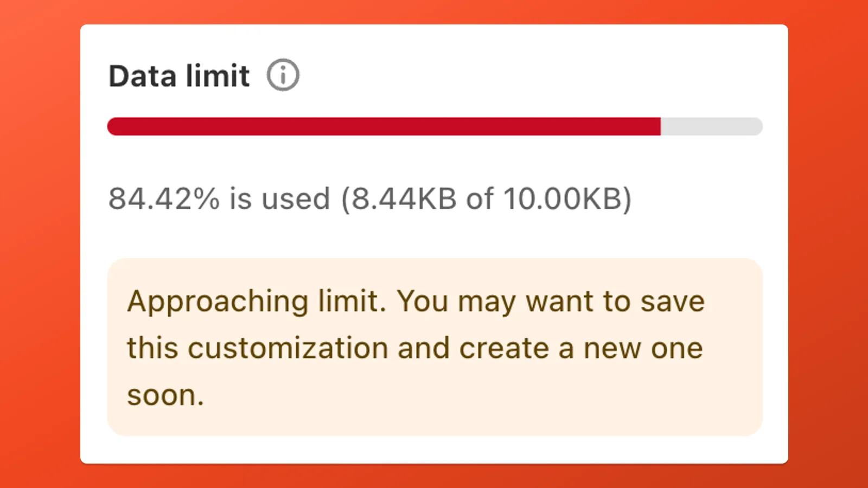
Task: Click the gray unfilled end of the bar
Action: point(711,126)
